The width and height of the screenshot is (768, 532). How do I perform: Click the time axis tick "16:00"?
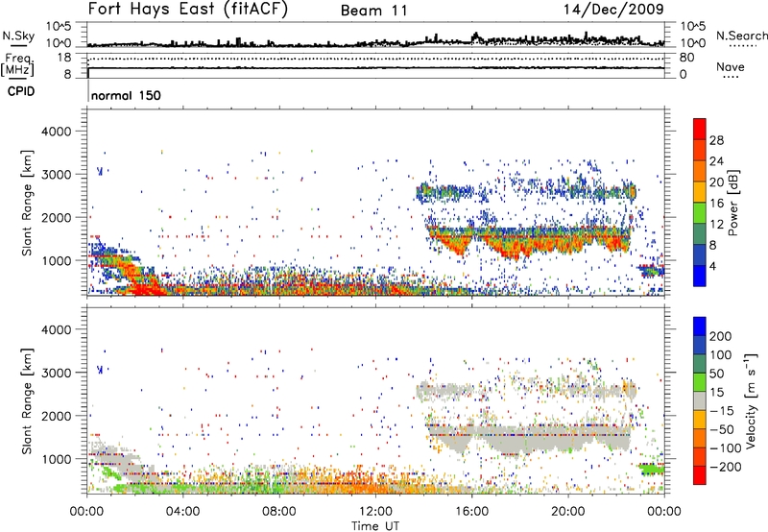(x=471, y=512)
